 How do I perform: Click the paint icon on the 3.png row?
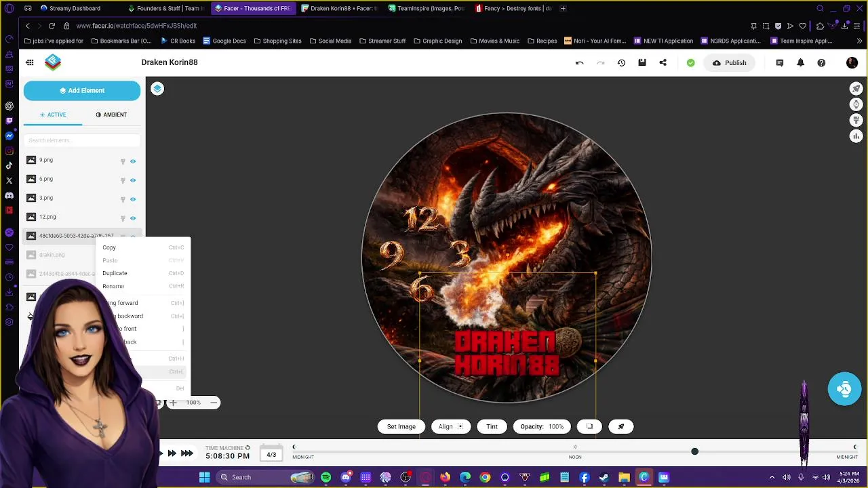pyautogui.click(x=123, y=199)
